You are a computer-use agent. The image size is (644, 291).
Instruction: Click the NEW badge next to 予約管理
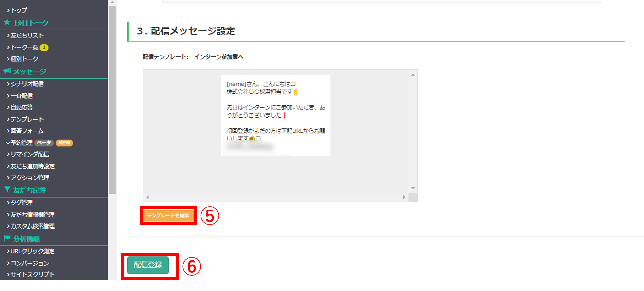point(64,143)
